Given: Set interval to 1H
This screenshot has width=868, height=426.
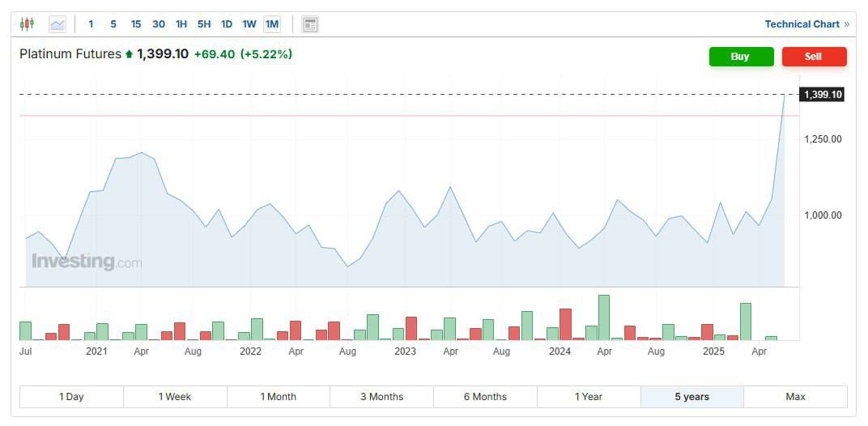Looking at the screenshot, I should (181, 23).
